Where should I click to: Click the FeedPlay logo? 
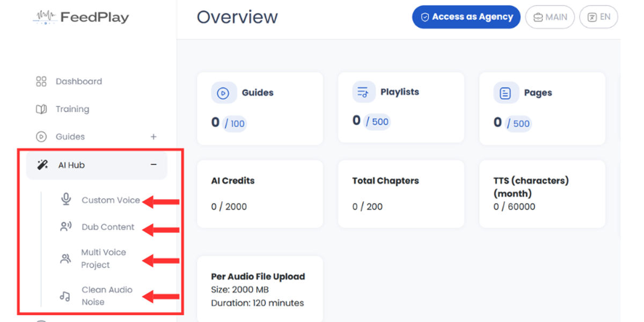(81, 17)
